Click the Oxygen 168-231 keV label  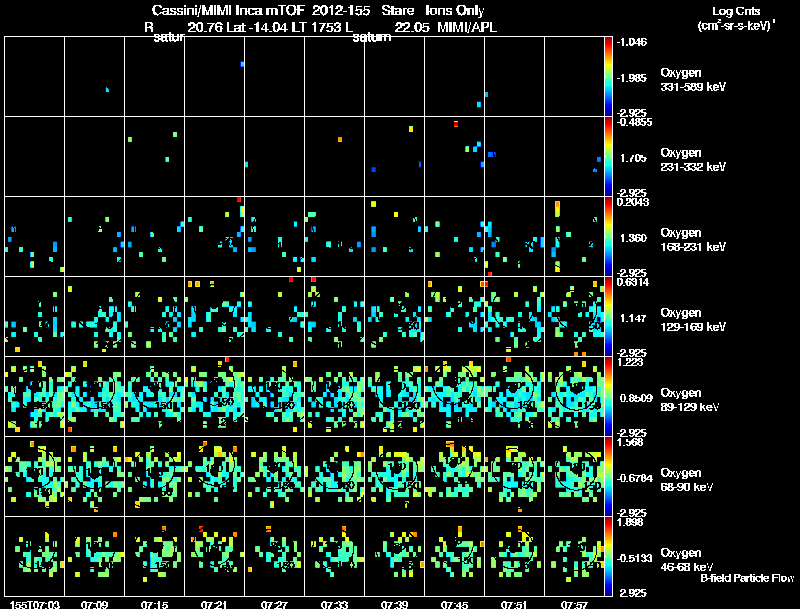coord(693,240)
